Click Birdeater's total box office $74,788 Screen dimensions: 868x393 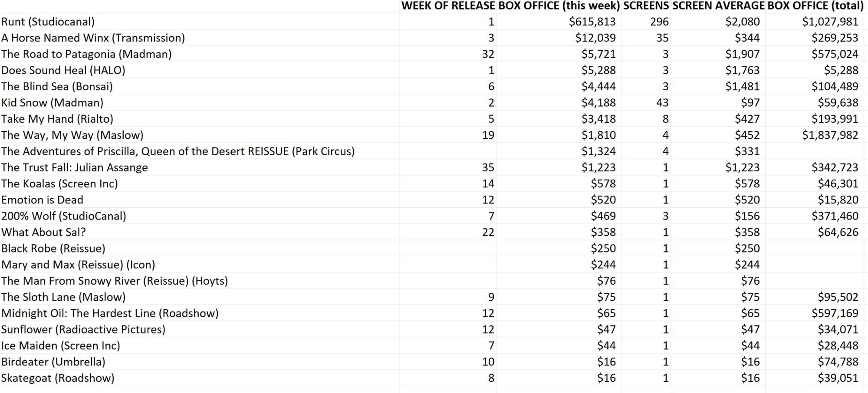838,362
